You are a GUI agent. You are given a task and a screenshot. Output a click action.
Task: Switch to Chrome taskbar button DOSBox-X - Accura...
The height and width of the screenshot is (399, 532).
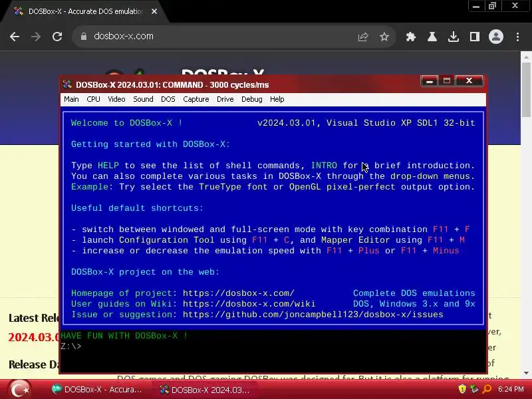97,390
